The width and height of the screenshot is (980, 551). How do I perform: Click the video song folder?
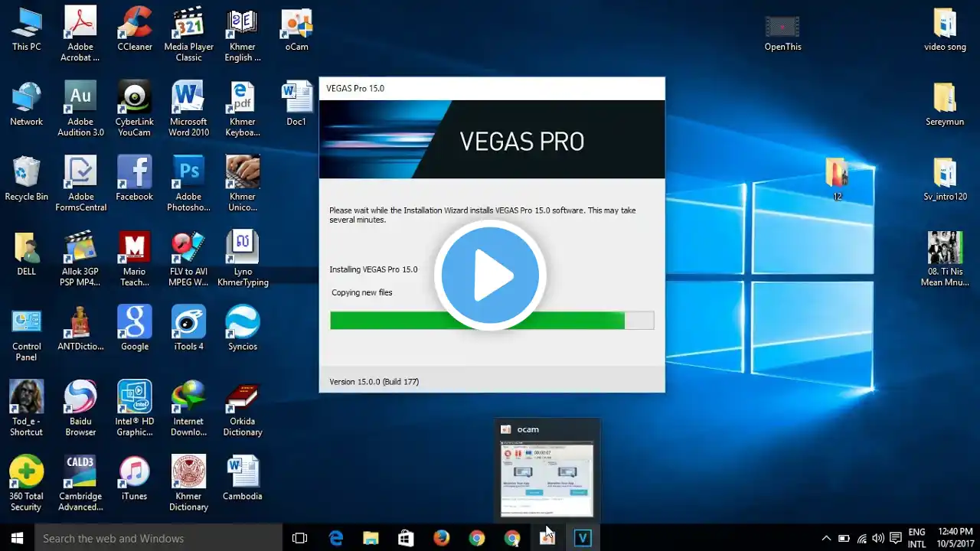(x=945, y=29)
